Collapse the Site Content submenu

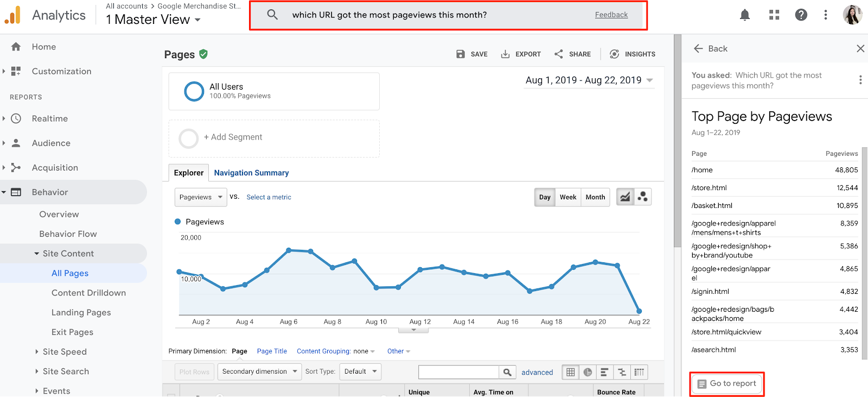37,254
